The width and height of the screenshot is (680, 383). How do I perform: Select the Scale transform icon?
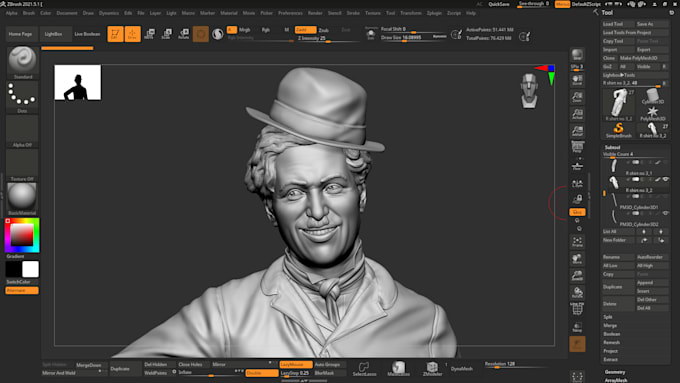167,34
